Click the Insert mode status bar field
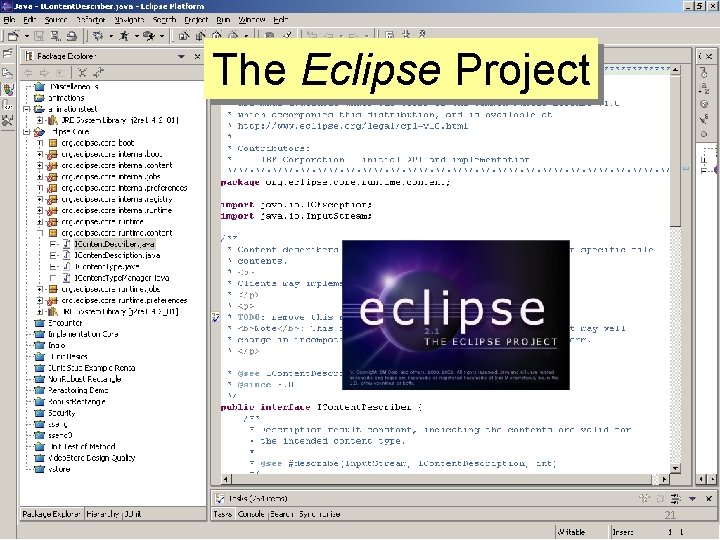Viewport: 720px width, 540px height. pos(623,532)
